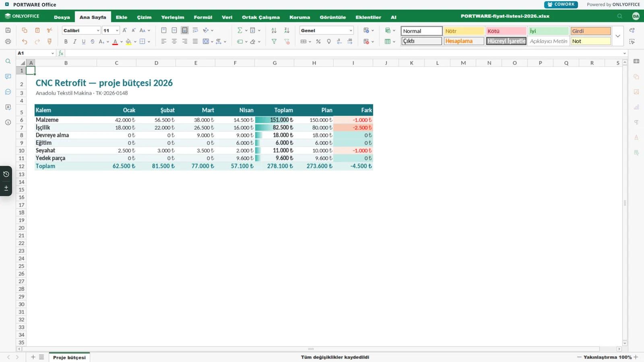The image size is (644, 362).
Task: Open the Genel number format dropdown
Action: [351, 31]
